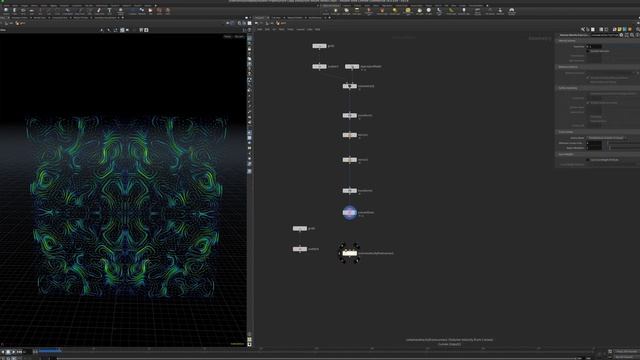Add an Environment Light from the shelf
Screen dimensions: 640x360
[x=408, y=11]
